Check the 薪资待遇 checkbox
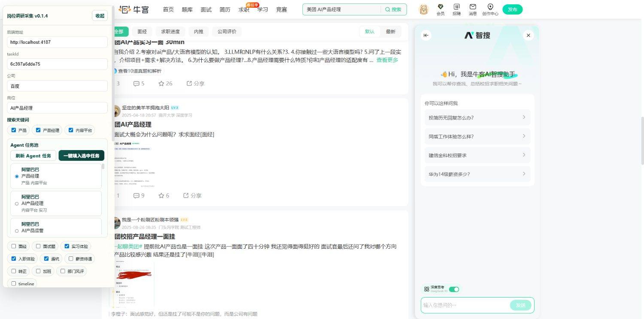 [71, 259]
